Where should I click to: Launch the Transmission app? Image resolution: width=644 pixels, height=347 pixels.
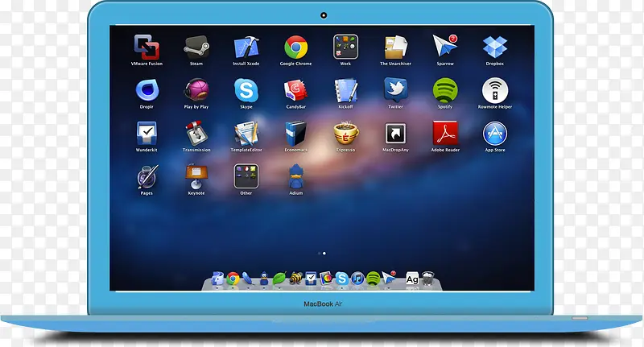[x=196, y=134]
